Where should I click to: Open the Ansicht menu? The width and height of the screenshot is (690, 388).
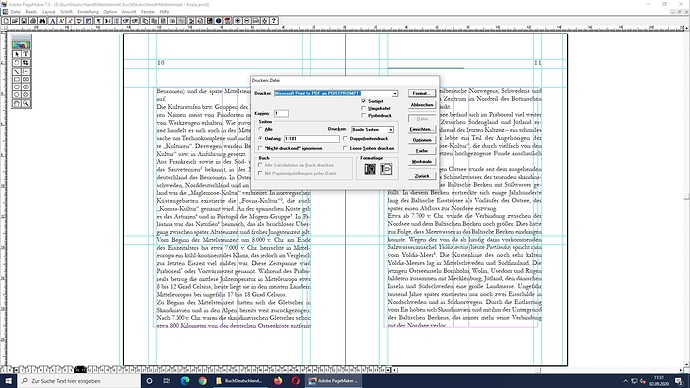pyautogui.click(x=129, y=12)
